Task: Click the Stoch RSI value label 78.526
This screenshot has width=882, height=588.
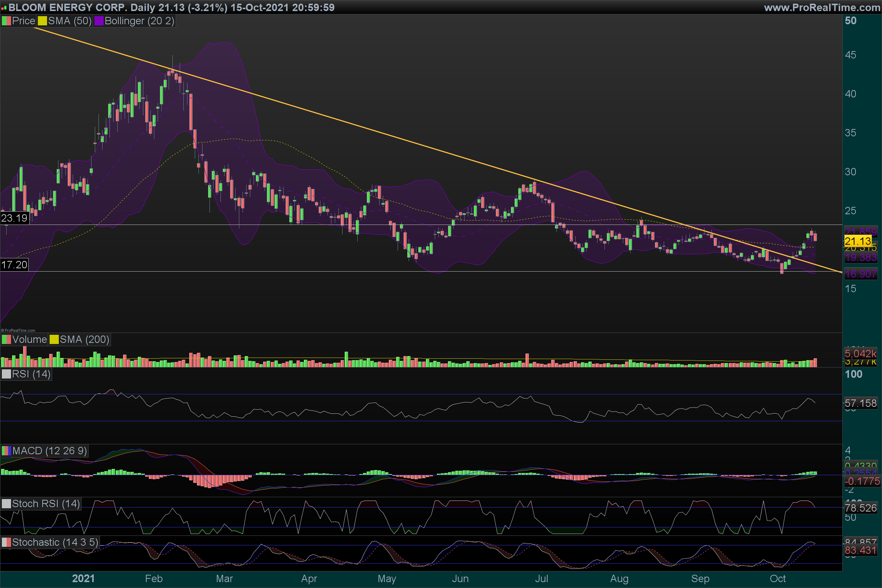Action: 860,508
